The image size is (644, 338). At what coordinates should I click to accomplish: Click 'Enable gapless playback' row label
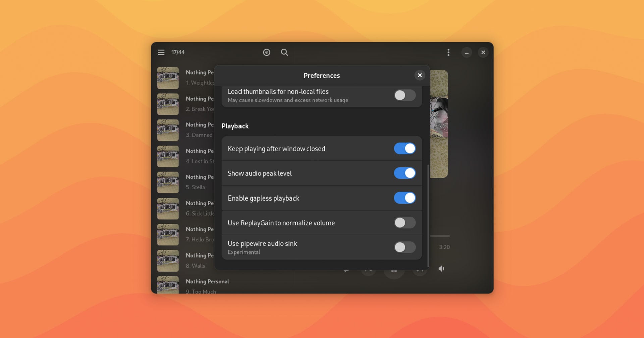263,198
